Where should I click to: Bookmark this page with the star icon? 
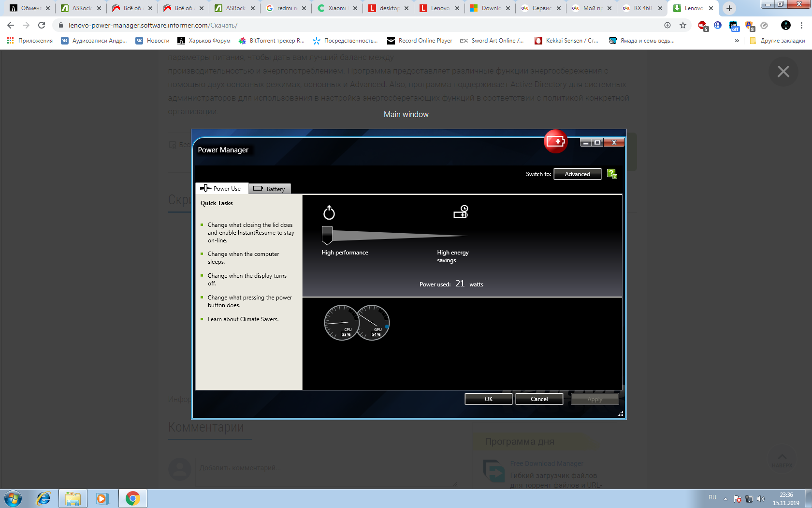(683, 25)
